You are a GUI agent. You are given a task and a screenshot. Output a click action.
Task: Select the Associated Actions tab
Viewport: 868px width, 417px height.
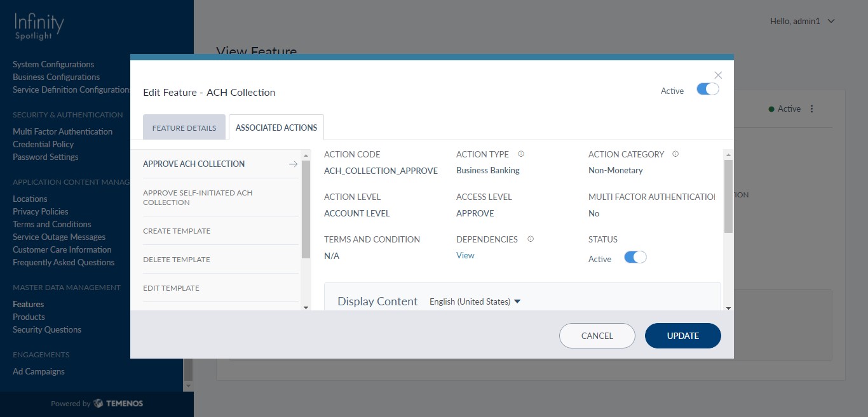click(276, 128)
